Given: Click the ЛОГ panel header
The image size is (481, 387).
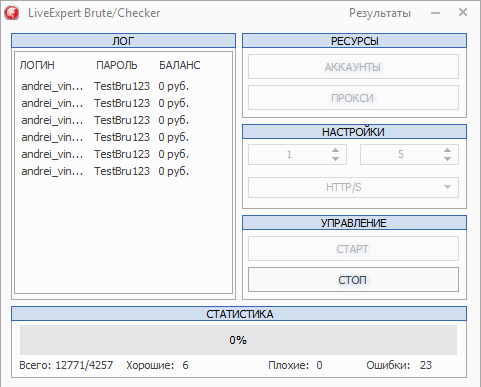Looking at the screenshot, I should 123,41.
